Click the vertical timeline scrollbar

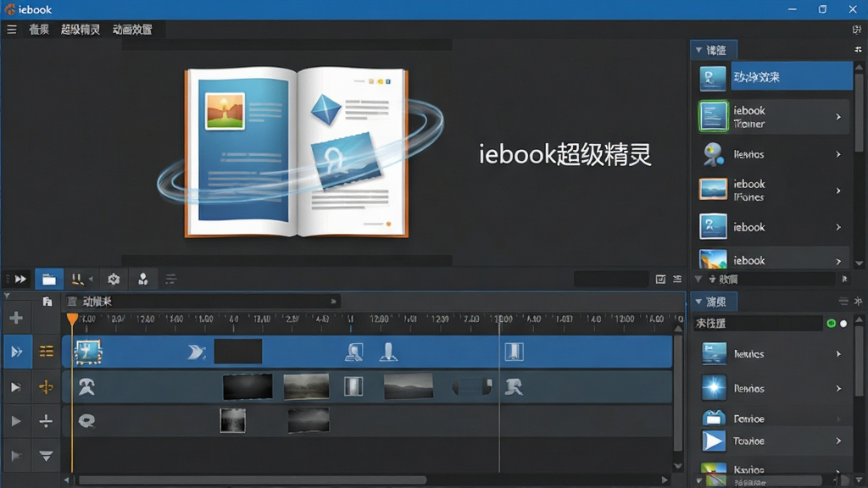(x=678, y=393)
